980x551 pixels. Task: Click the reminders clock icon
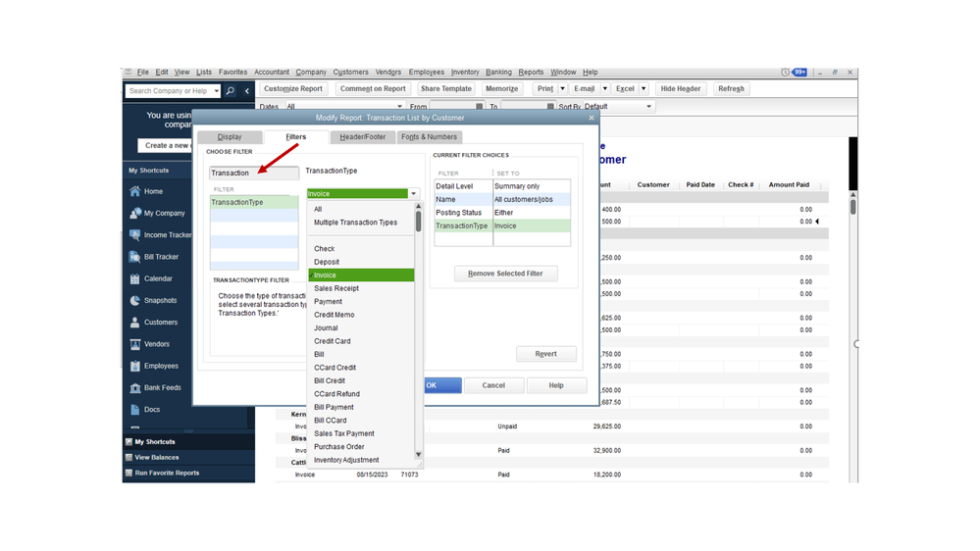pos(785,73)
